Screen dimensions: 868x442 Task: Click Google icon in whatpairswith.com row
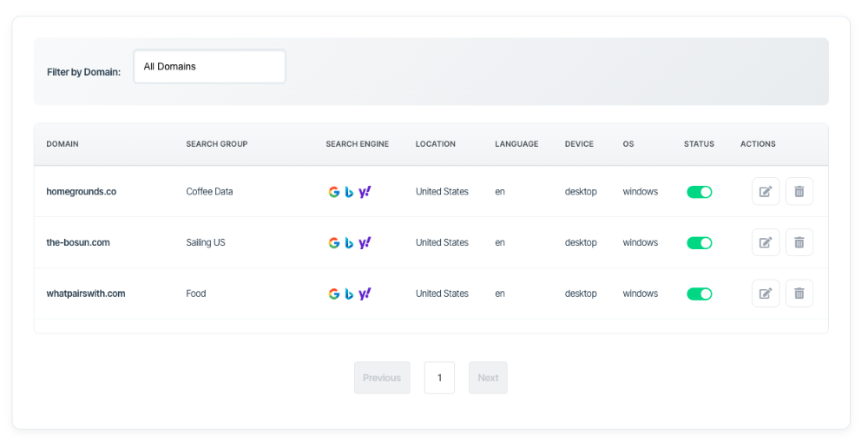tap(334, 294)
